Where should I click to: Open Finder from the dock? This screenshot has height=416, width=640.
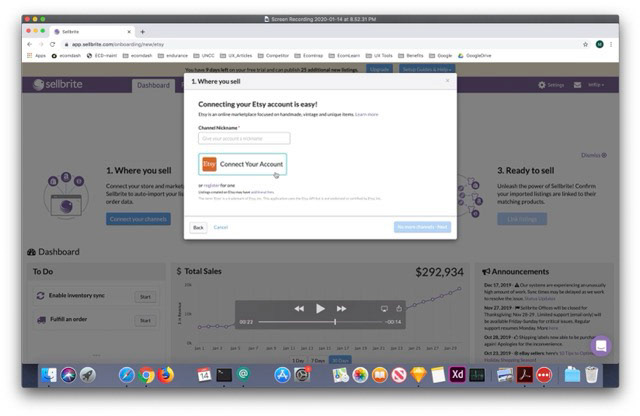click(49, 375)
